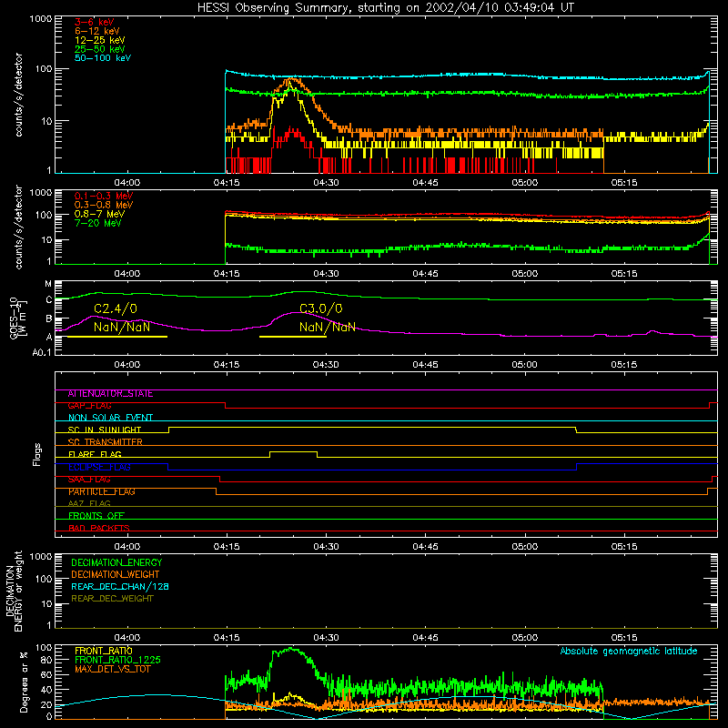Click the raised FLARE_FLAG step segment

tap(293, 451)
